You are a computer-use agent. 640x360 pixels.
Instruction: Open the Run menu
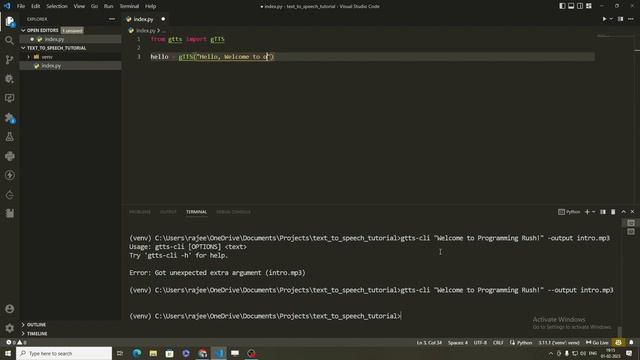coord(108,6)
